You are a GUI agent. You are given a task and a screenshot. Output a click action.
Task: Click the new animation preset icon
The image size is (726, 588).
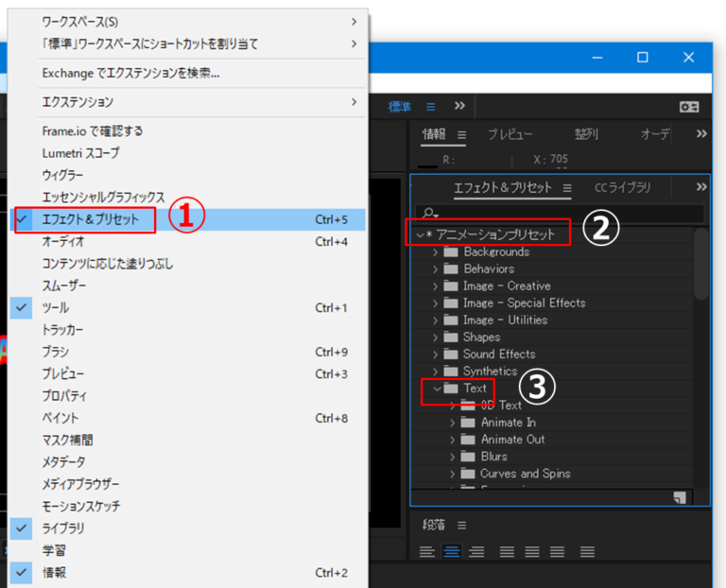click(x=680, y=497)
